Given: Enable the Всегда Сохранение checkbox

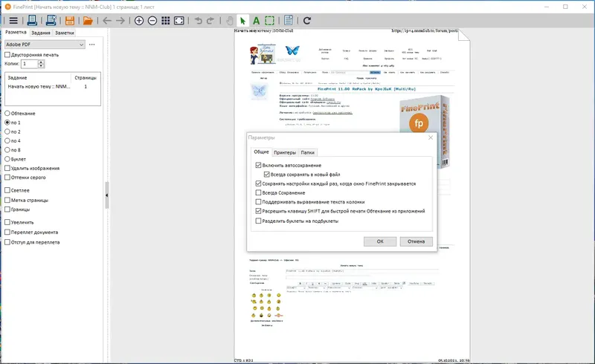Looking at the screenshot, I should coord(258,192).
